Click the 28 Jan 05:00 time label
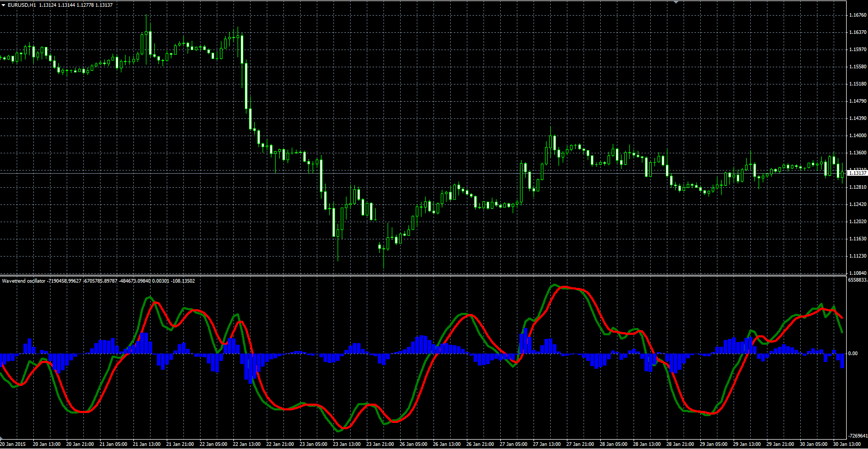868x449 pixels. 613,444
